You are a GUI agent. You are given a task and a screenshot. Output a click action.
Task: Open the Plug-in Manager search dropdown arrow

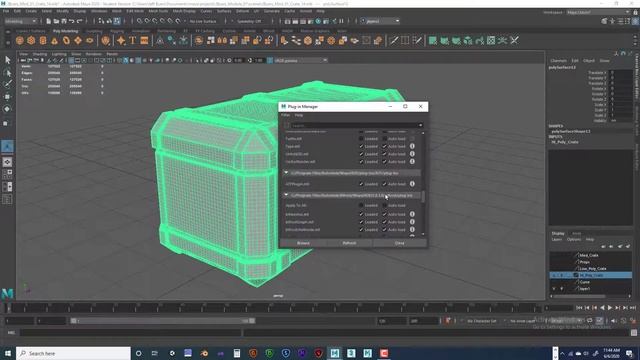click(x=420, y=125)
